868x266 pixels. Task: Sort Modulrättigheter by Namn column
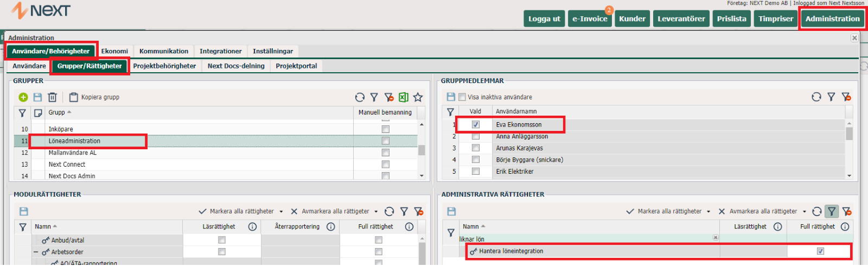coord(43,226)
